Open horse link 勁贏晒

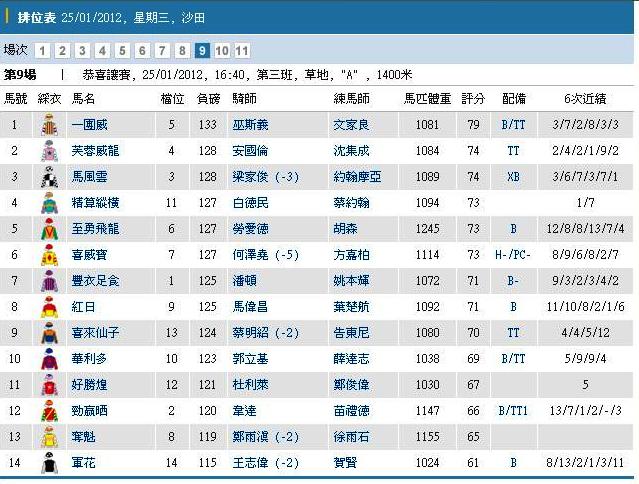click(x=90, y=411)
